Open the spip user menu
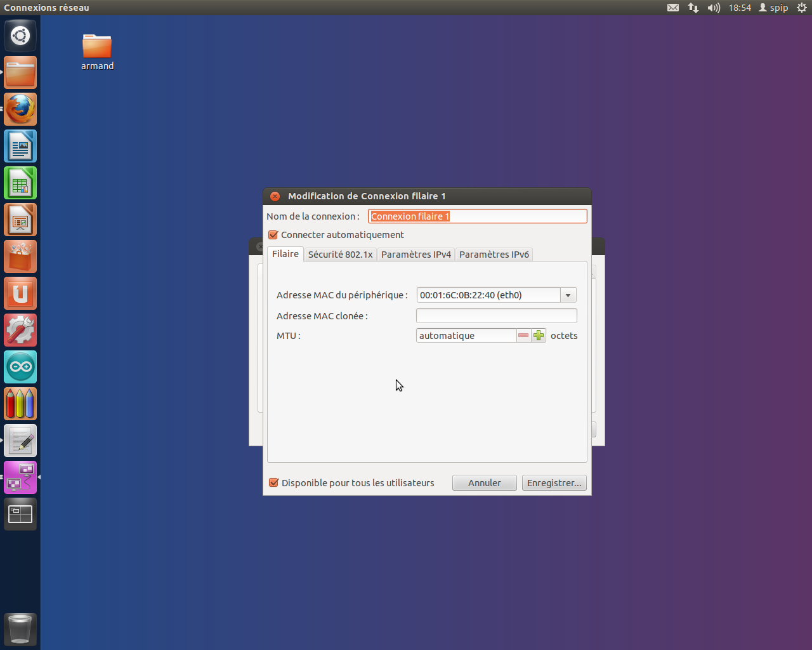 pyautogui.click(x=773, y=8)
